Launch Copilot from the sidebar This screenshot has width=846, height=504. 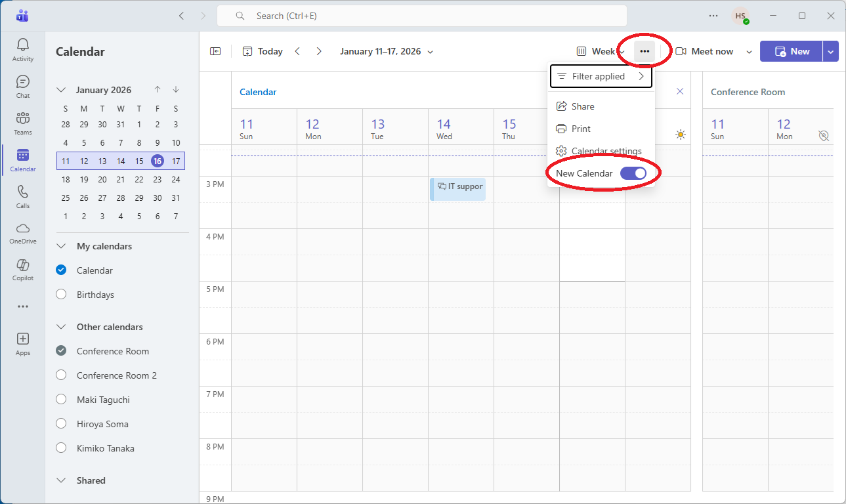point(23,269)
